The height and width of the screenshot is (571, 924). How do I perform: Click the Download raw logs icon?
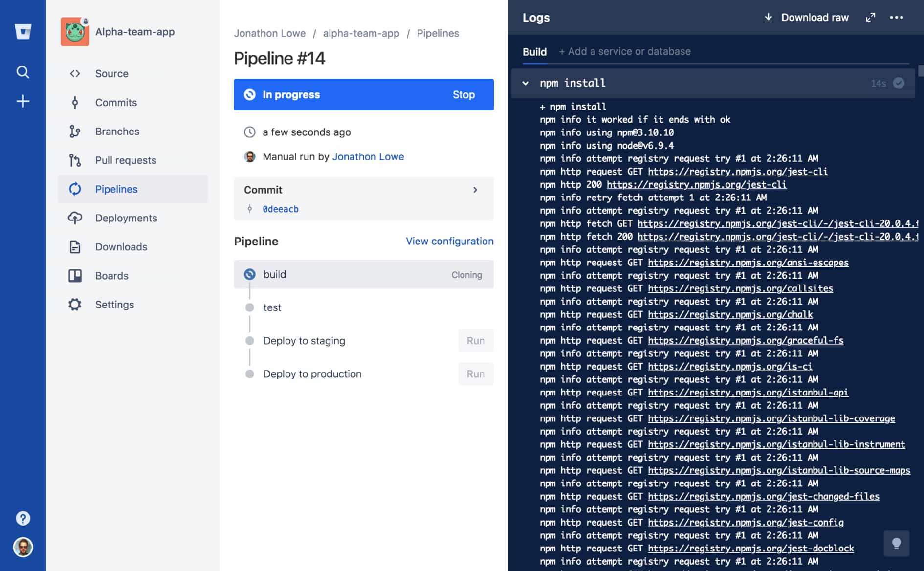click(x=769, y=17)
